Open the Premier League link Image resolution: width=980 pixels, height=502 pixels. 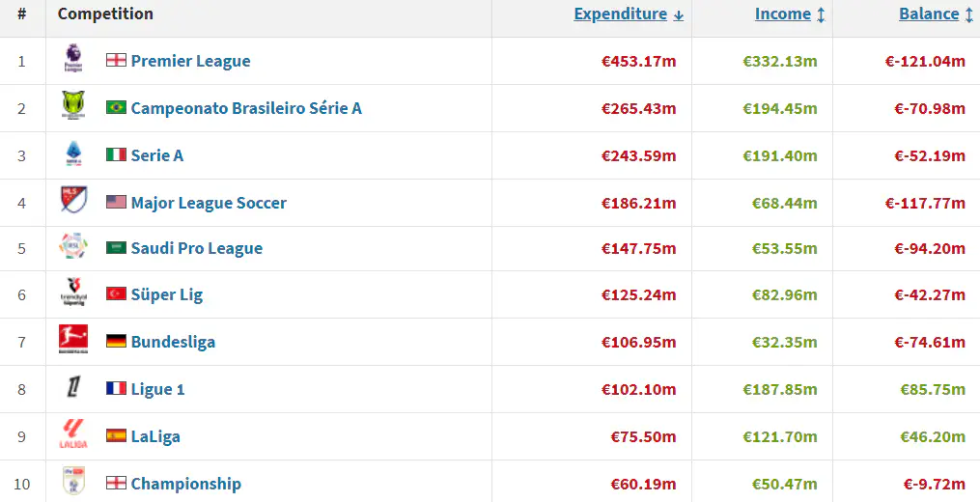190,61
